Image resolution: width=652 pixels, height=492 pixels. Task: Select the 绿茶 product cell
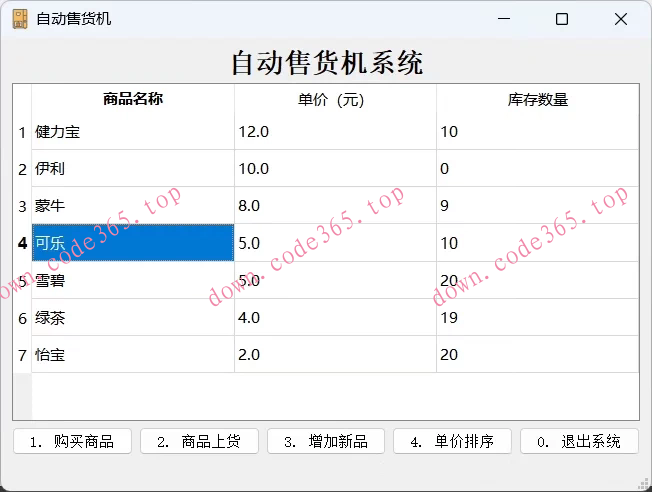click(133, 317)
